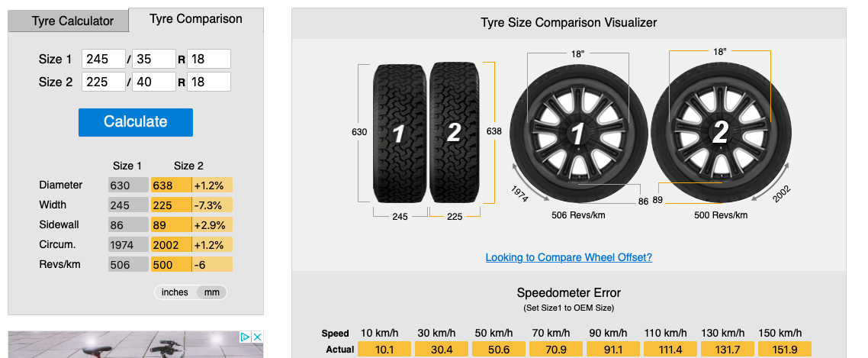Screen dimensions: 868x358
Task: Click orange Size 2 diameter value 638
Action: (x=171, y=185)
